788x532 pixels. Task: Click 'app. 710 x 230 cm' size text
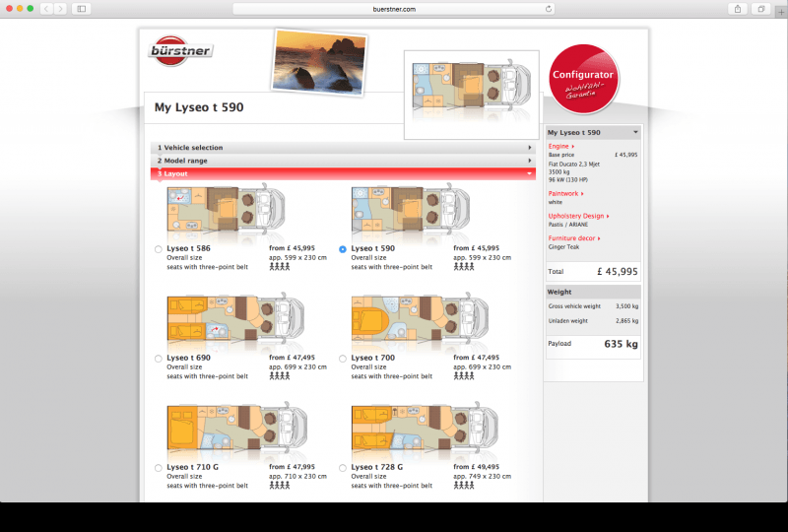pos(297,476)
